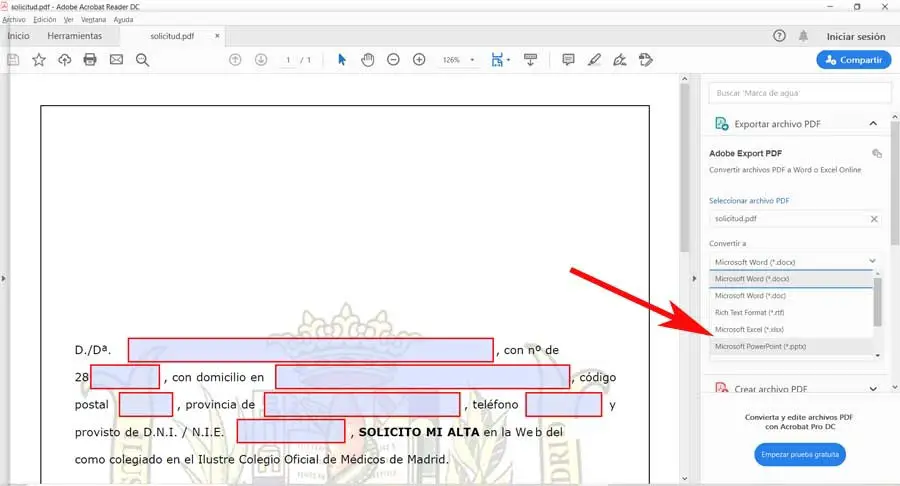900x486 pixels.
Task: Click the scrolling mode icon
Action: coord(530,60)
